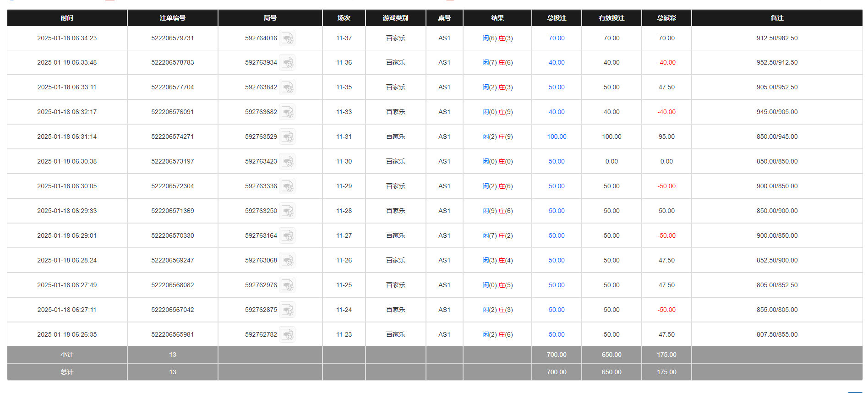Click the 100.00 total bet link
Screen dimensions: 868x393
click(x=557, y=137)
